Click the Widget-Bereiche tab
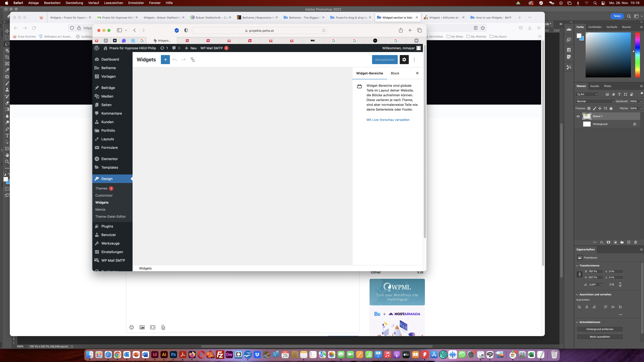644x362 pixels. coord(369,73)
